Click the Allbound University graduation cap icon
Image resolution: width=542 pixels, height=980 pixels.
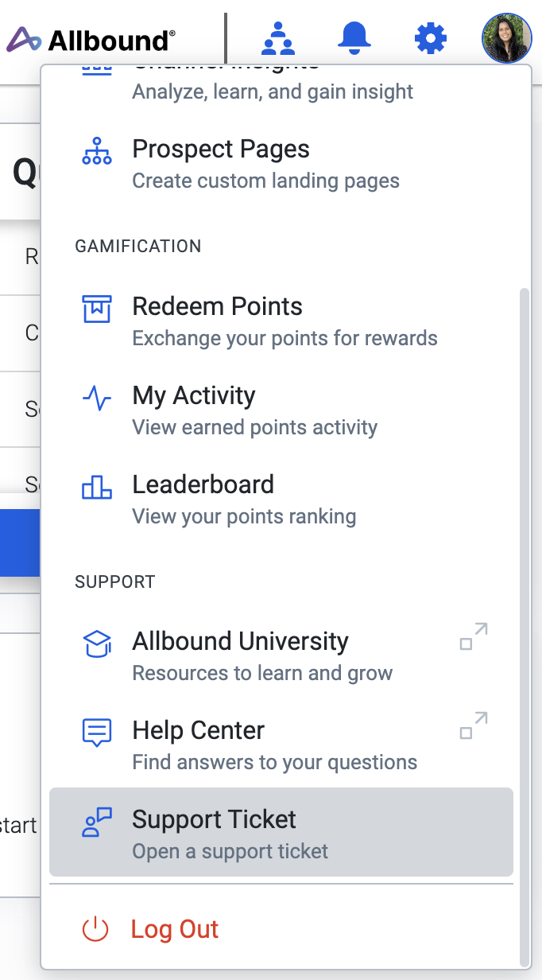click(97, 644)
